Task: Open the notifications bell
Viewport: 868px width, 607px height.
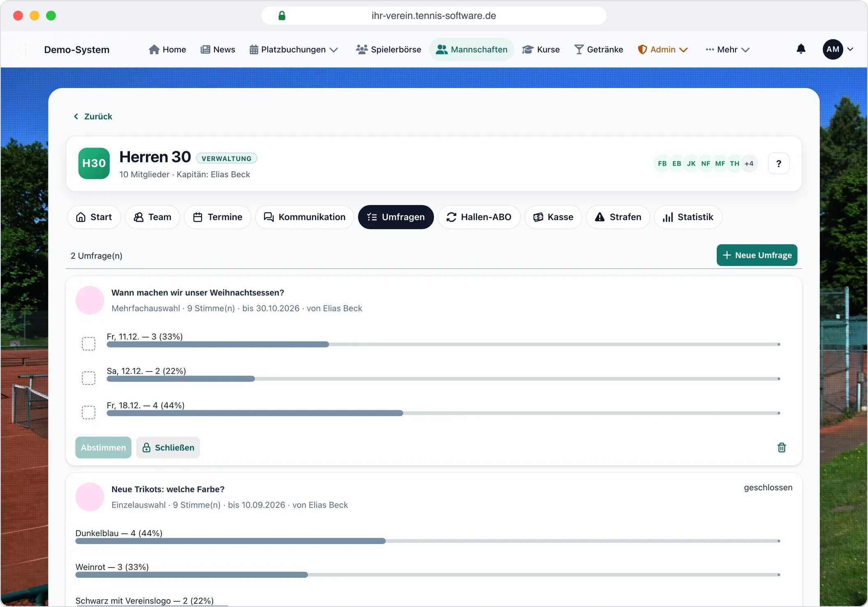Action: pos(801,49)
